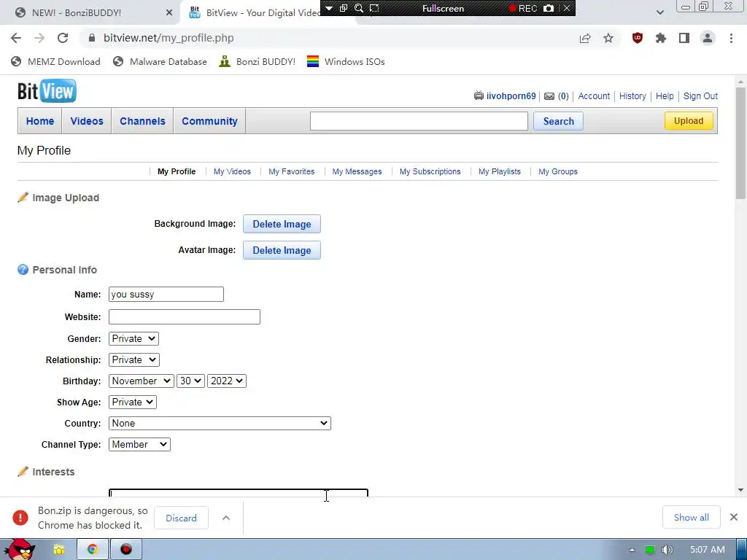Click the Sign Out link

coord(700,96)
